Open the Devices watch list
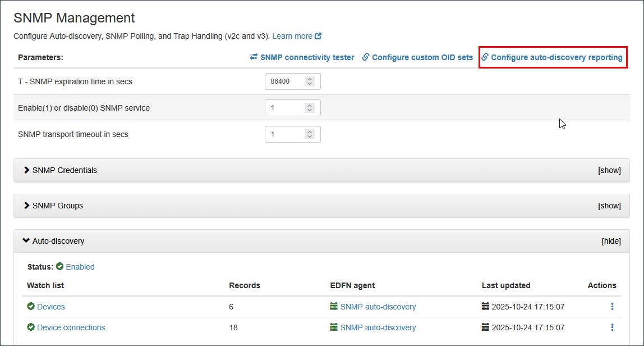Screen dimensions: 644x346 tap(50, 307)
